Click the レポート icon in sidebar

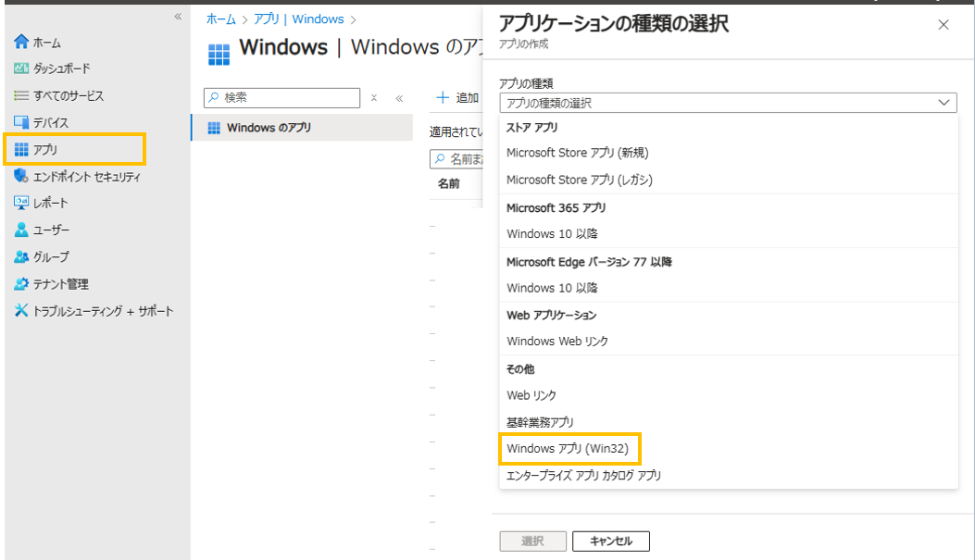pyautogui.click(x=21, y=203)
